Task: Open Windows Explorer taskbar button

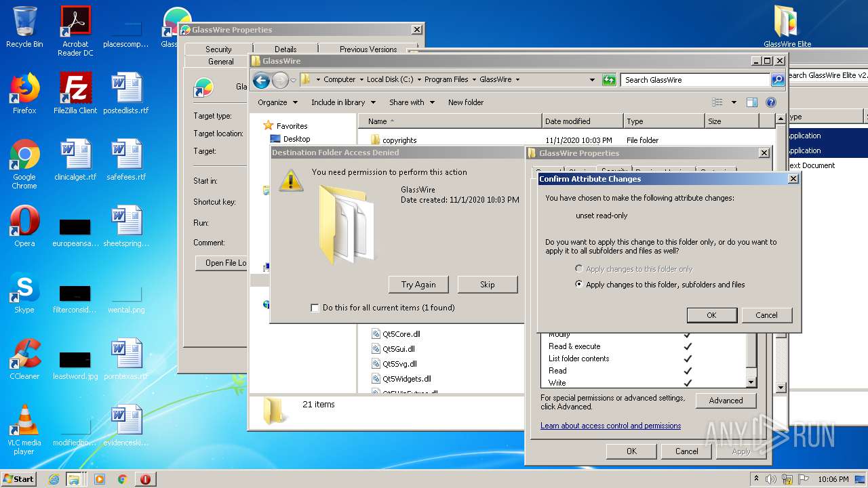Action: (x=75, y=479)
